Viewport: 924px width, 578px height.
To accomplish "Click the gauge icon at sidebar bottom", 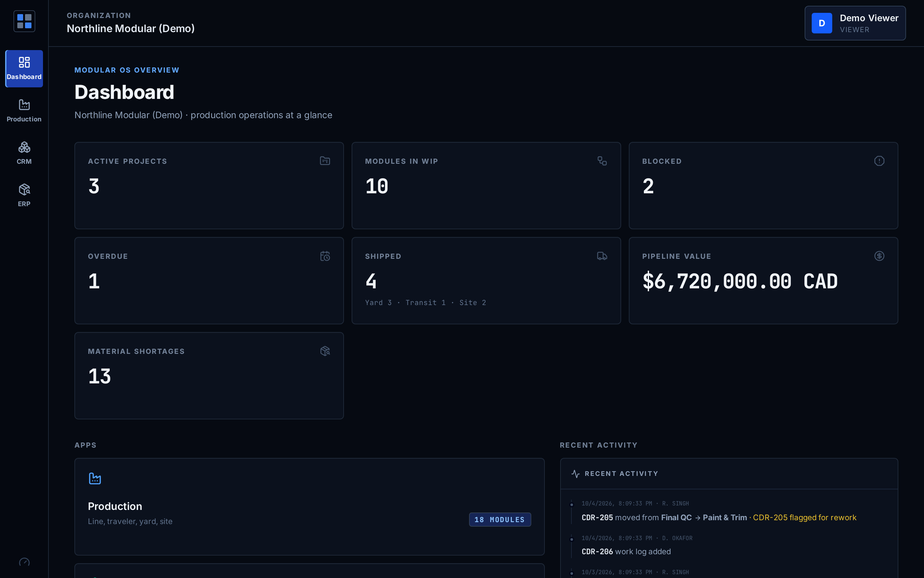I will pos(24,562).
